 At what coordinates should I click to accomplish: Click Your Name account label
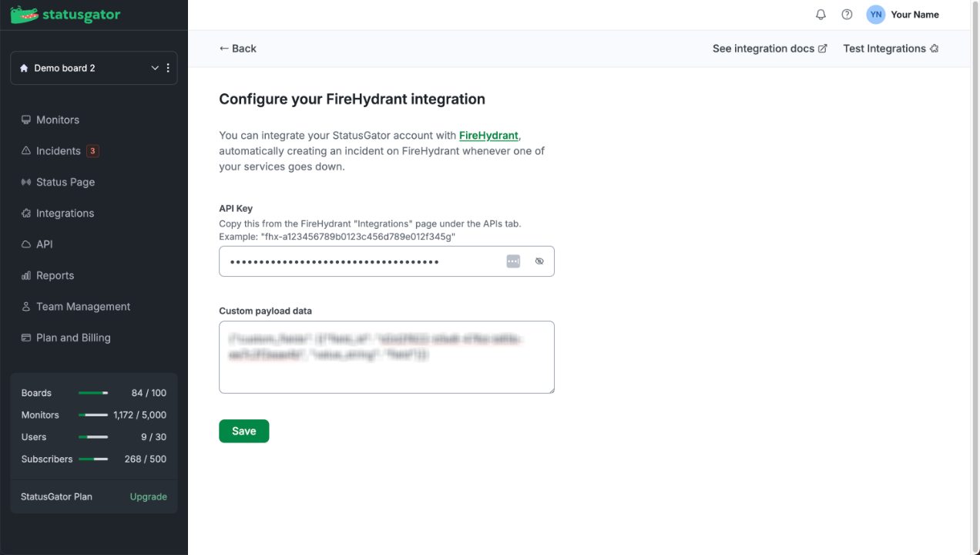pos(915,15)
